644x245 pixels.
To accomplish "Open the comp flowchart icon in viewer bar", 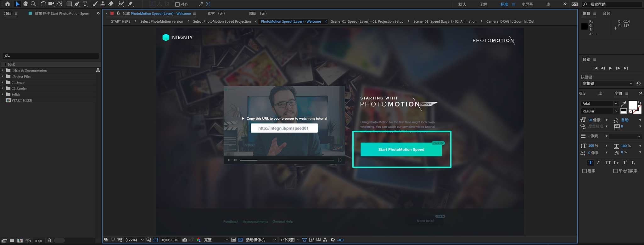I will pos(325,240).
